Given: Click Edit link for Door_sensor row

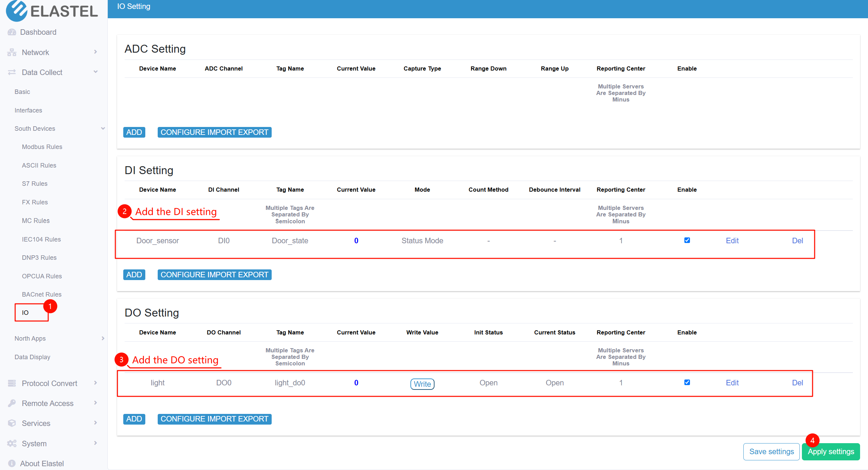Looking at the screenshot, I should coord(732,241).
